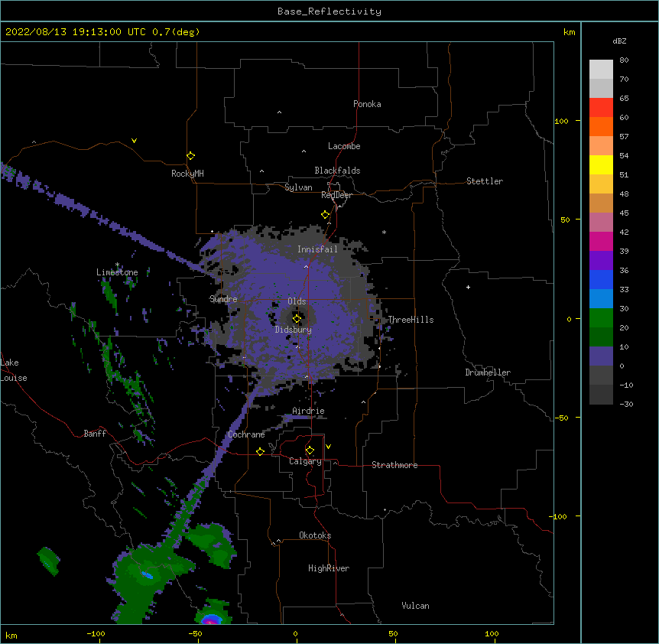The height and width of the screenshot is (644, 659).
Task: Click the green 30 dBZ legend swatch
Action: coord(601,318)
